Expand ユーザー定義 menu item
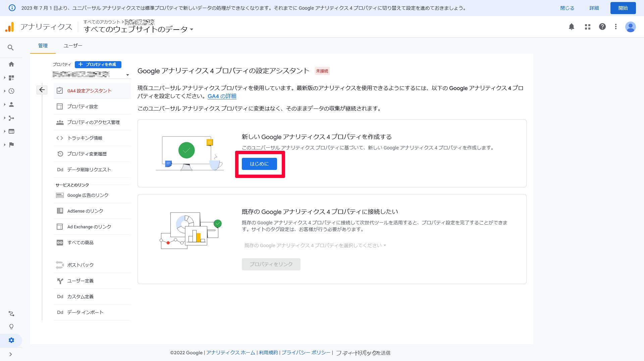Viewport: 644px width, 361px height. point(92,281)
